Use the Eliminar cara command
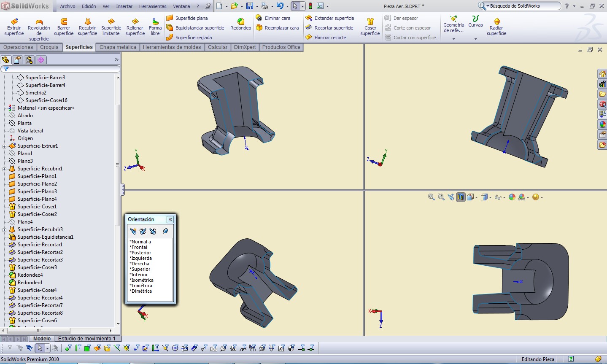Viewport: 607px width, 364px height. [x=273, y=18]
